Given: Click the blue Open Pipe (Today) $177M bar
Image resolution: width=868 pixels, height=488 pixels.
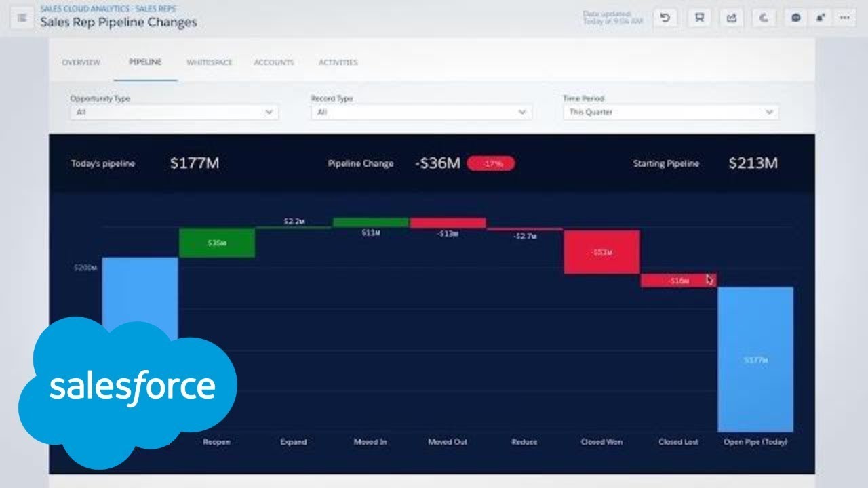Looking at the screenshot, I should [x=755, y=359].
